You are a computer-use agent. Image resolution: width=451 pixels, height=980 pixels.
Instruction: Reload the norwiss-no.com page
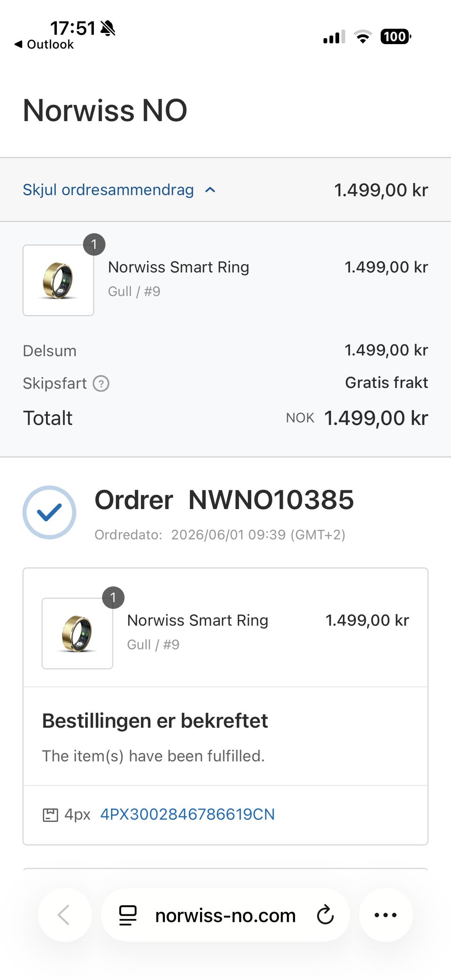325,915
